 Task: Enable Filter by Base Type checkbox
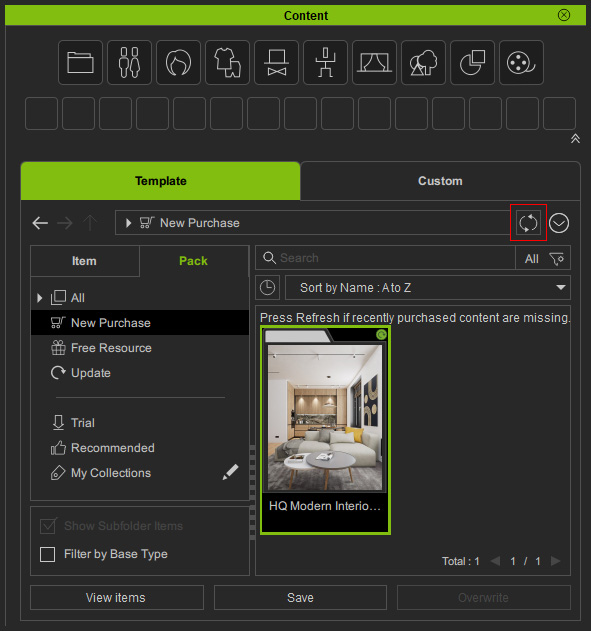click(47, 554)
